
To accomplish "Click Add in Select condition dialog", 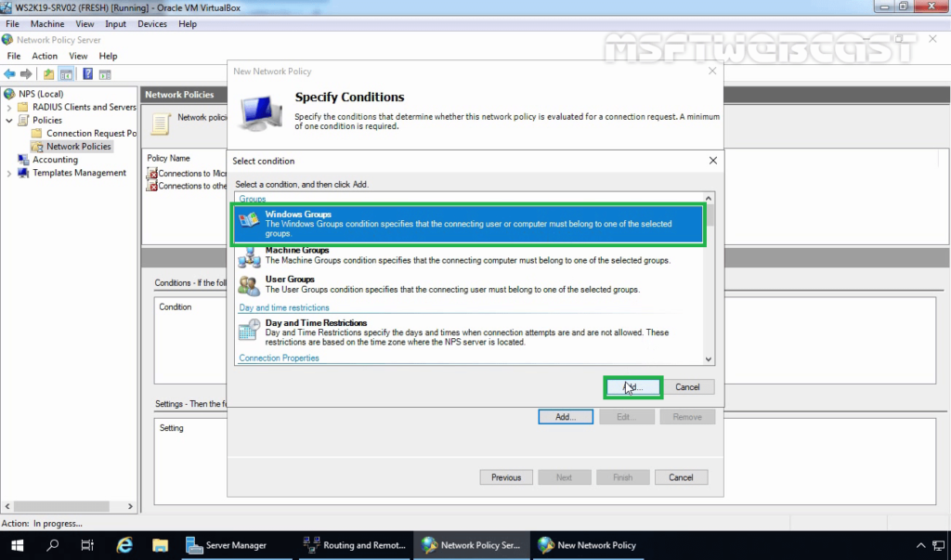I will [633, 387].
